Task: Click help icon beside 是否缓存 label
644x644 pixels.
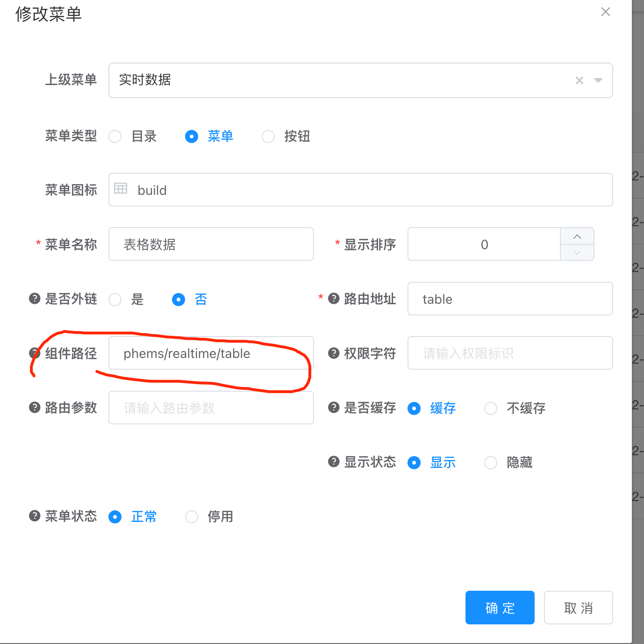Action: coord(334,407)
